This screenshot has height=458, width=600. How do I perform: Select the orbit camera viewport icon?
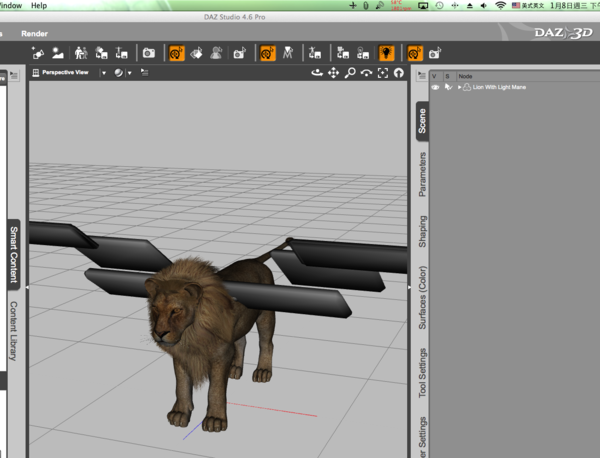(317, 73)
